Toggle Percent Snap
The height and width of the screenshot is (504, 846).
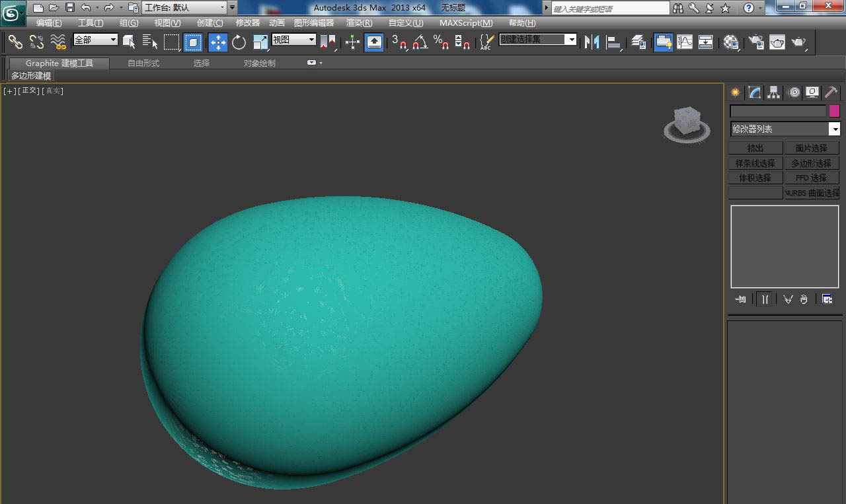tap(442, 42)
